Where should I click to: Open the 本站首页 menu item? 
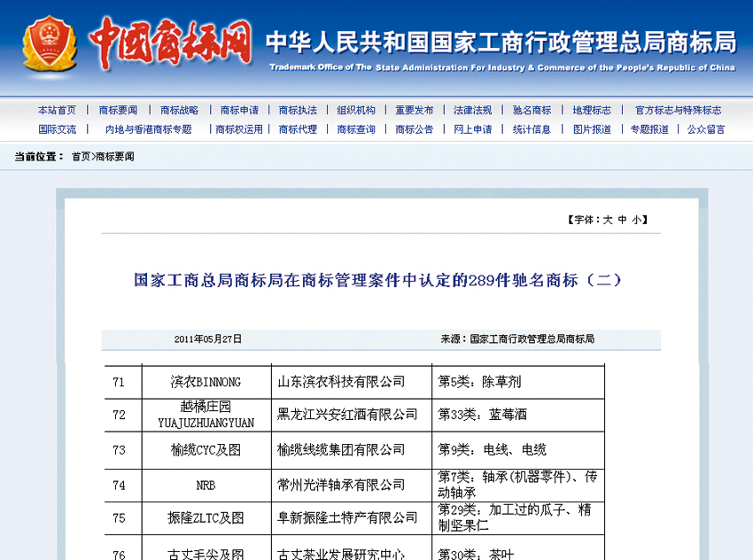58,110
